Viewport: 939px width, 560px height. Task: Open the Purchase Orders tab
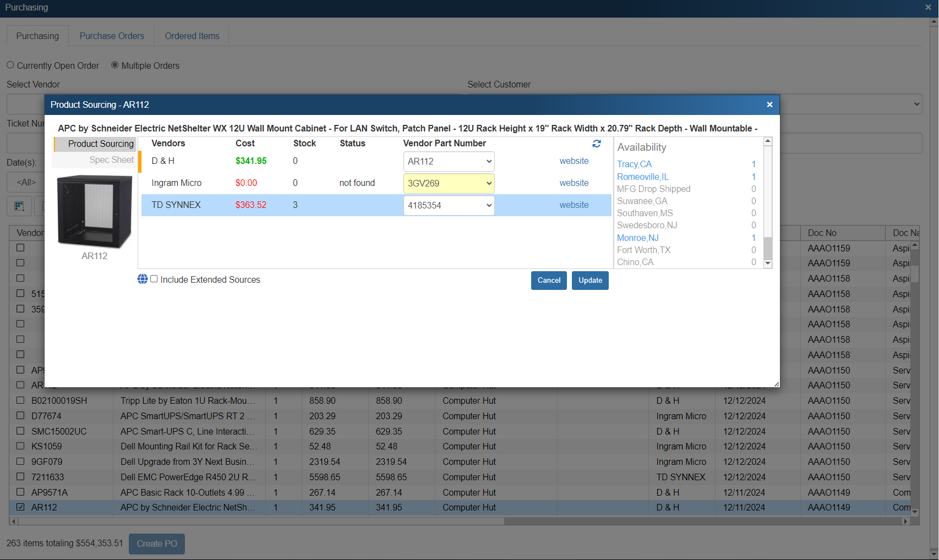coord(112,36)
